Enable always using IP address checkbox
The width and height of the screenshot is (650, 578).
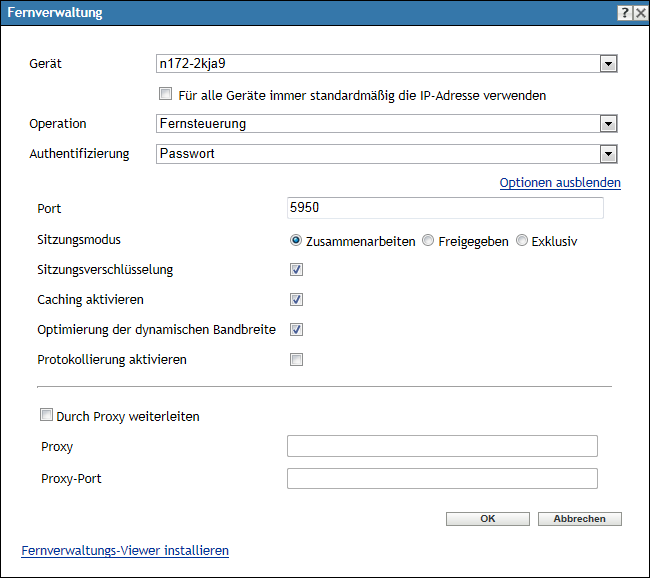click(166, 95)
